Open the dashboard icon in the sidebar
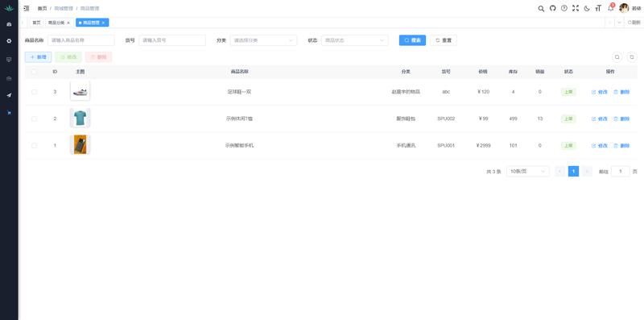This screenshot has width=644, height=320. pos(9,24)
